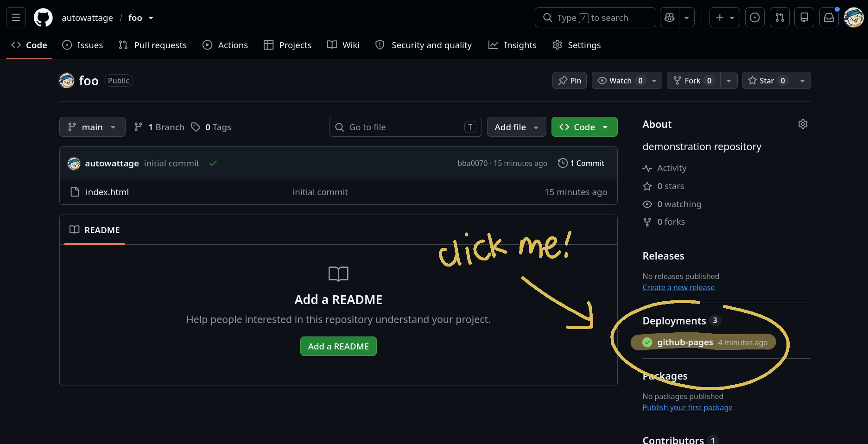This screenshot has width=868, height=444.
Task: Open Copilot chat icon
Action: (x=670, y=18)
